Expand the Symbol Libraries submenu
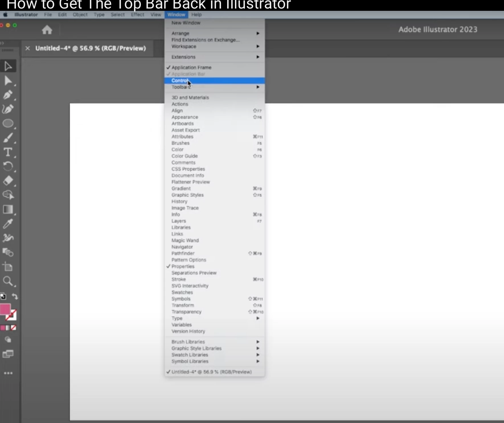 click(215, 361)
